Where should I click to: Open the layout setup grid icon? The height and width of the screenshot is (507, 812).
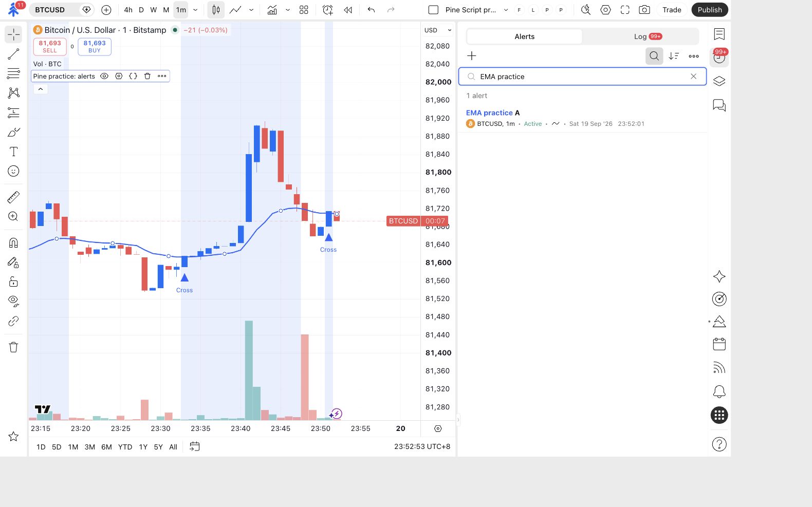pos(304,10)
